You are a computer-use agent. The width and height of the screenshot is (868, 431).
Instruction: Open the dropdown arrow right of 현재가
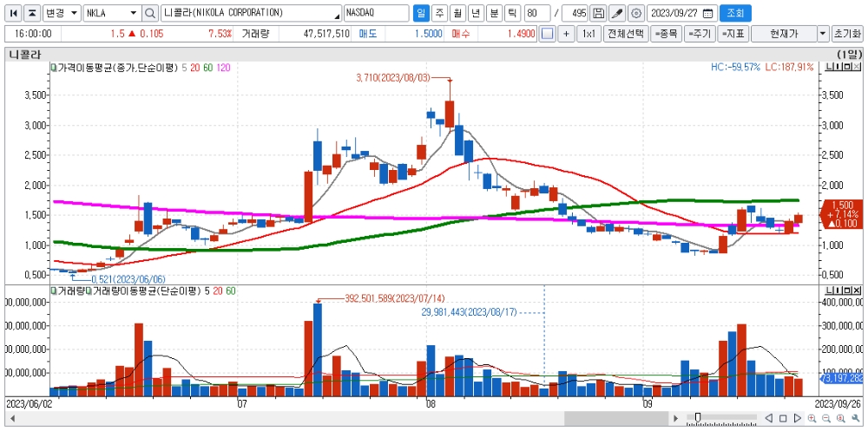click(x=823, y=34)
